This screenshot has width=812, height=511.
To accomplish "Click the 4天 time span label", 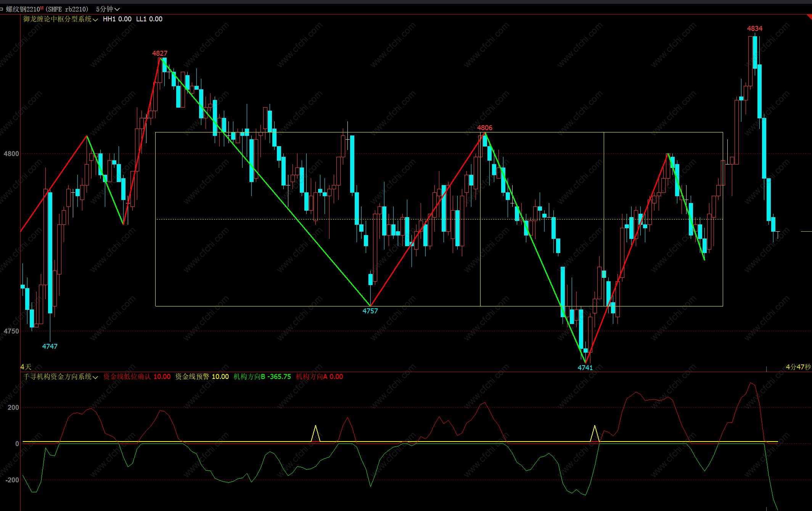I will [26, 367].
